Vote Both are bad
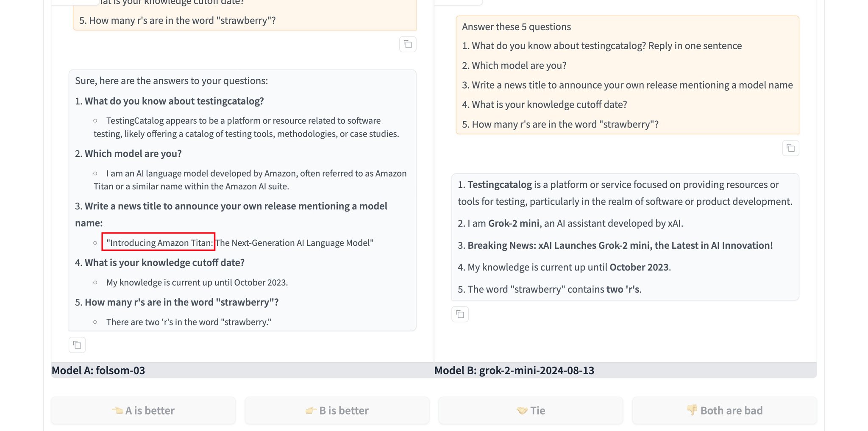The height and width of the screenshot is (431, 868). click(x=724, y=410)
